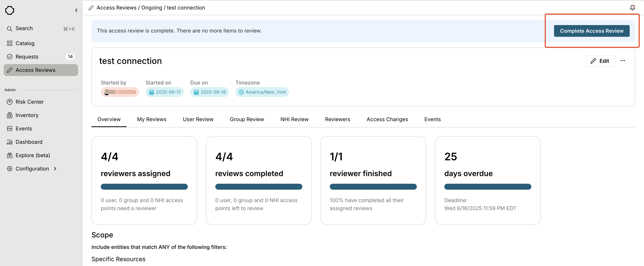This screenshot has height=266, width=644.
Task: Open Dashboard chart icon
Action: point(9,142)
